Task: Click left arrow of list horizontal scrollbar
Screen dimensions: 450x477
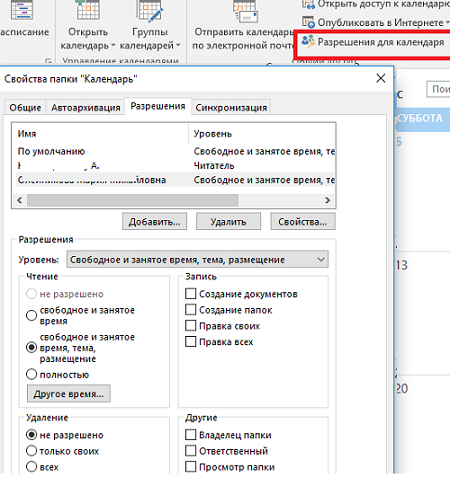Action: 20,200
